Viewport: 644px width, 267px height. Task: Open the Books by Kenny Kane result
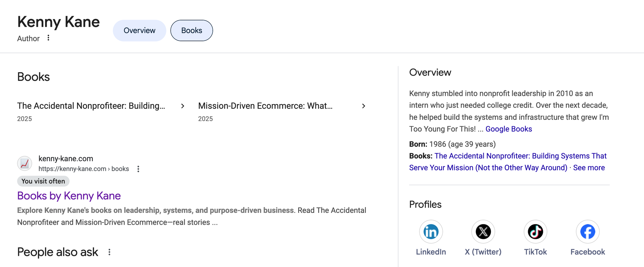click(x=69, y=196)
